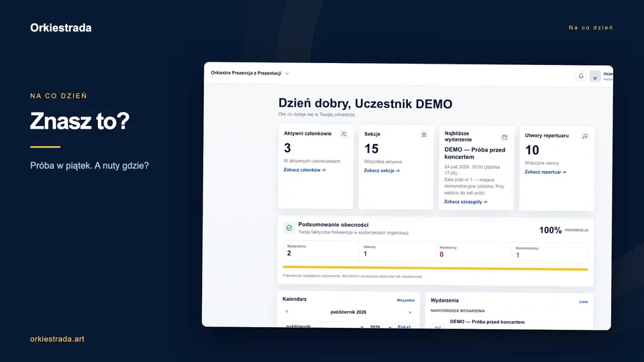The width and height of the screenshot is (644, 362).
Task: Click DEMO — Próba przed koncertem card title
Action: [x=475, y=154]
